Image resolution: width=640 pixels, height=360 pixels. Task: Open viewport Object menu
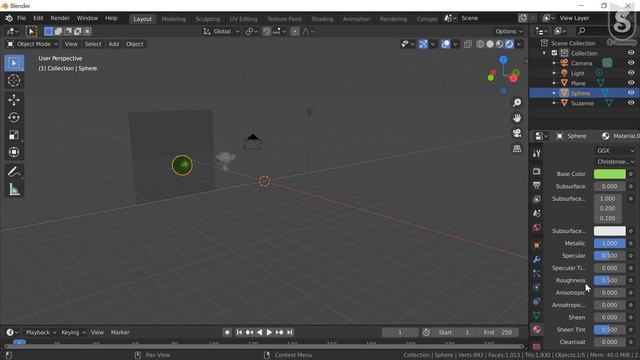pyautogui.click(x=135, y=44)
